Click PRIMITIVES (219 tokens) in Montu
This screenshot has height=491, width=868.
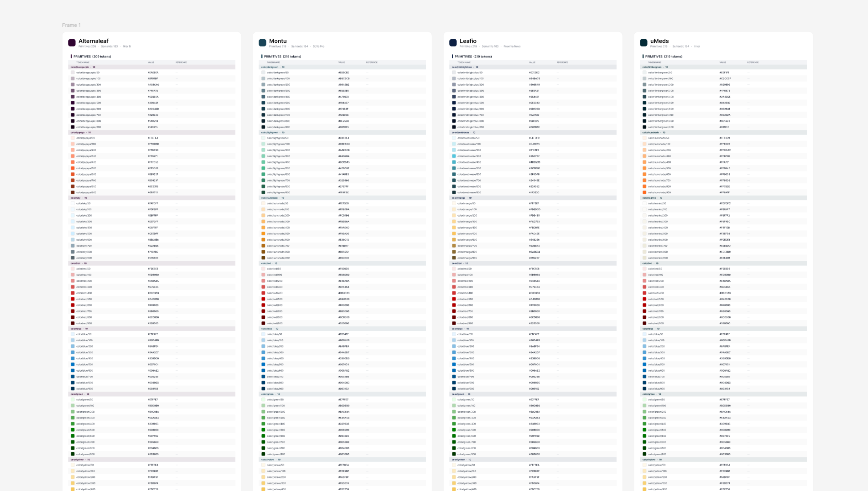pos(282,57)
